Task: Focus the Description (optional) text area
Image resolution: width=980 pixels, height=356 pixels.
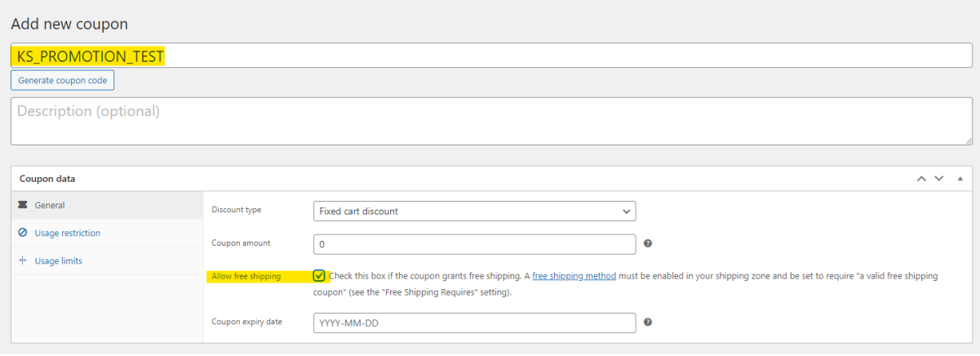Action: click(x=490, y=121)
